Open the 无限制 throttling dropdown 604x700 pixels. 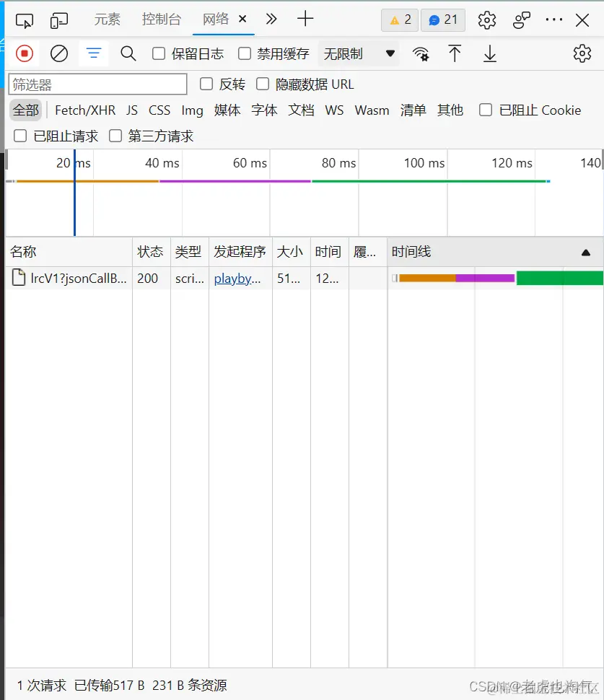[359, 53]
